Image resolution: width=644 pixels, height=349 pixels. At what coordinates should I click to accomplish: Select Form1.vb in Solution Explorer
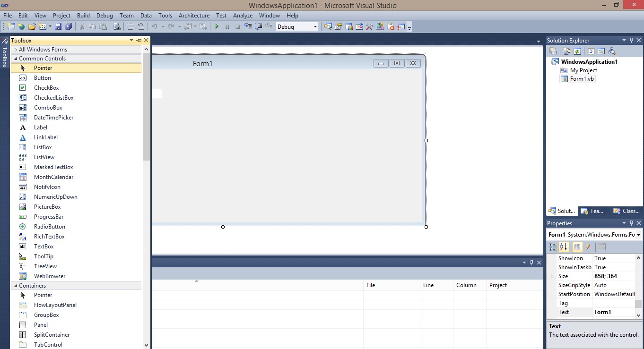point(581,79)
